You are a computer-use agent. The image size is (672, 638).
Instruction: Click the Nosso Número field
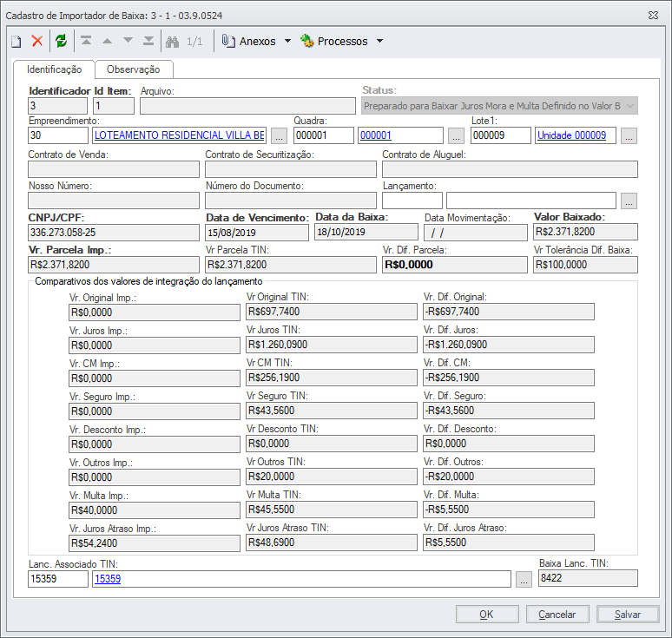[114, 201]
